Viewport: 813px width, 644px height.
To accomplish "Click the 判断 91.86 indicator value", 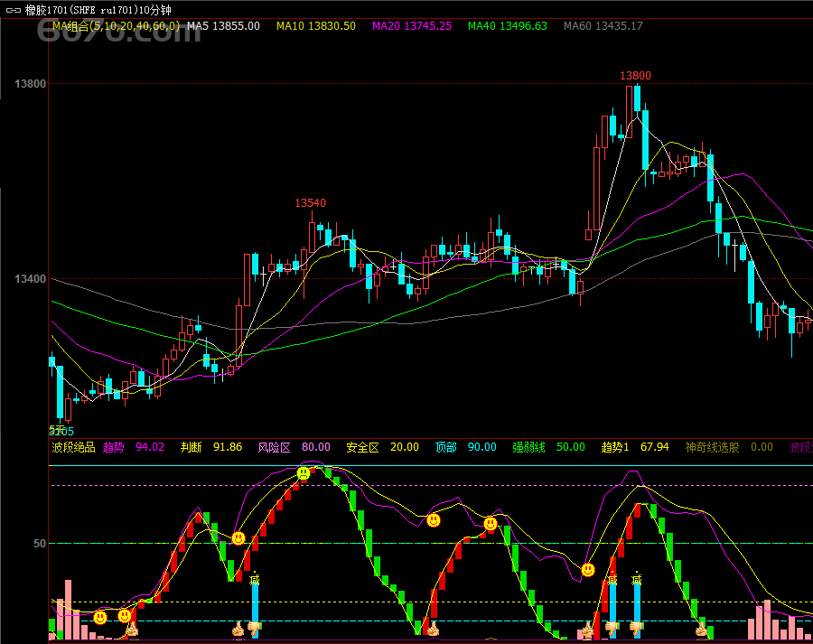I will click(211, 447).
